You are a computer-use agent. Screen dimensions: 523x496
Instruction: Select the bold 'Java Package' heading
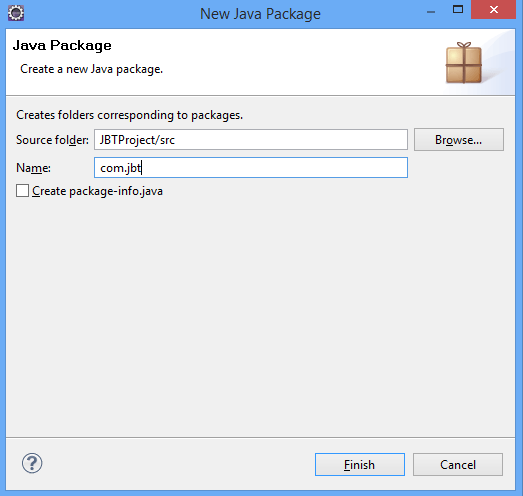pos(62,45)
